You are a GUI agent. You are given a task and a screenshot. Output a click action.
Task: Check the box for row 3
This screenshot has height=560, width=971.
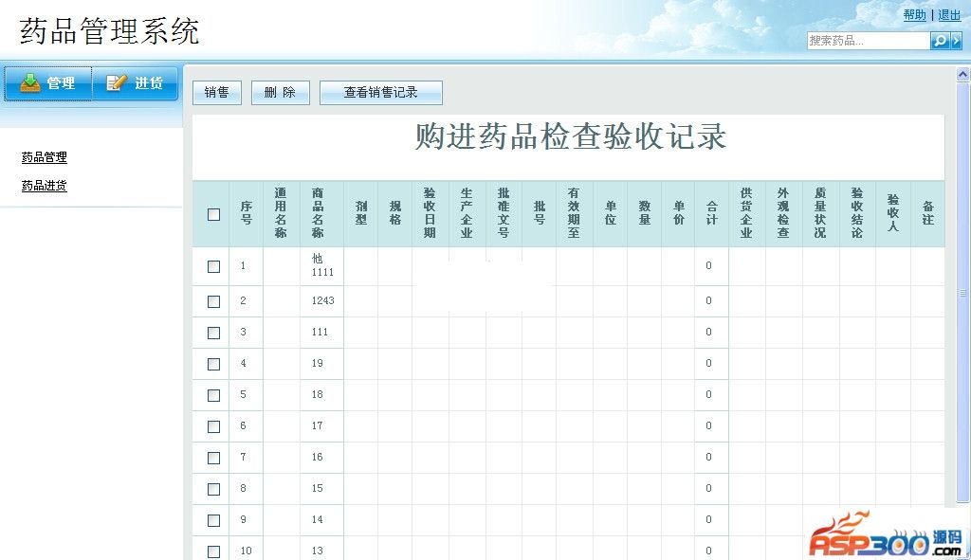(213, 333)
